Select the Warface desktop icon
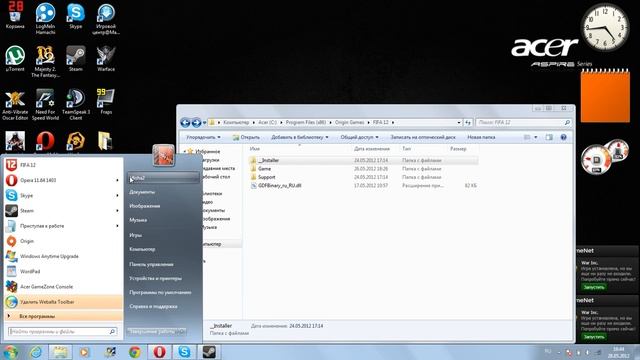The height and width of the screenshot is (360, 640). pos(106,59)
